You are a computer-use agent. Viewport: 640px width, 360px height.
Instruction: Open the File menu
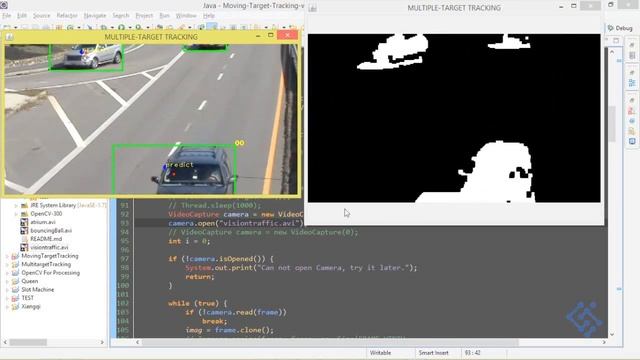7,16
